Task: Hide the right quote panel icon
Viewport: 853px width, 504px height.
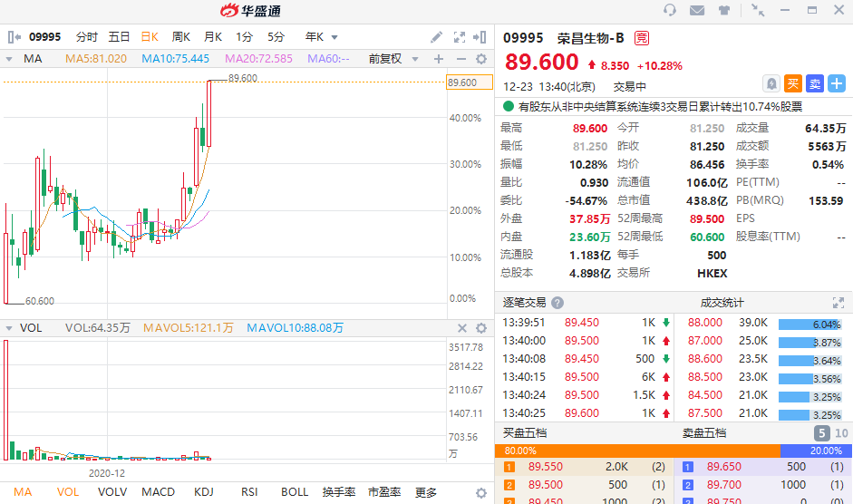Action: click(x=480, y=37)
